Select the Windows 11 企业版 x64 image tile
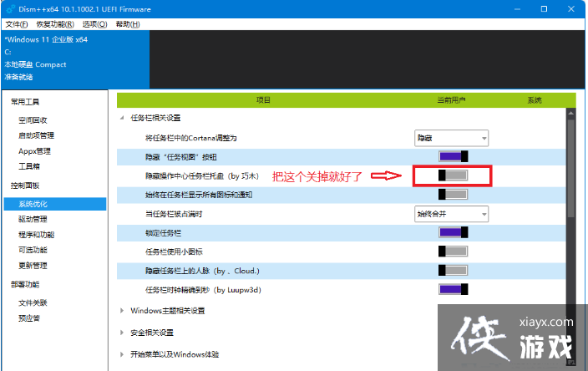 tap(75, 59)
